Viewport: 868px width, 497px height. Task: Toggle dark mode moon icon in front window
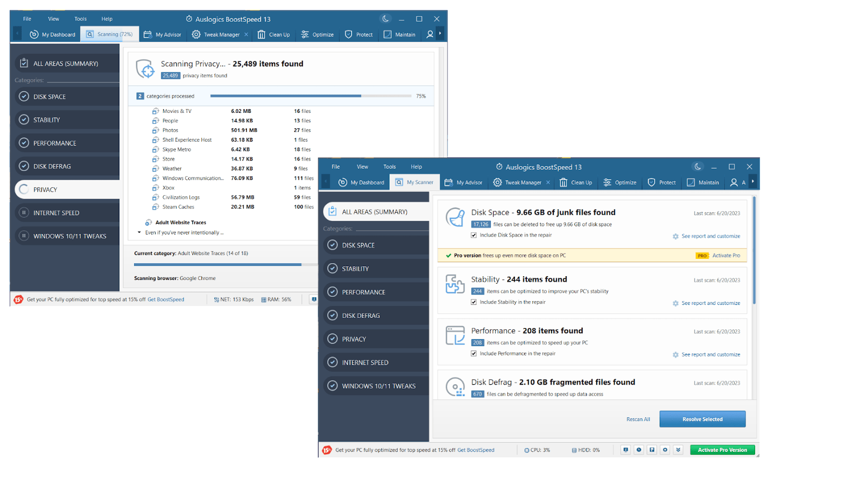click(698, 167)
